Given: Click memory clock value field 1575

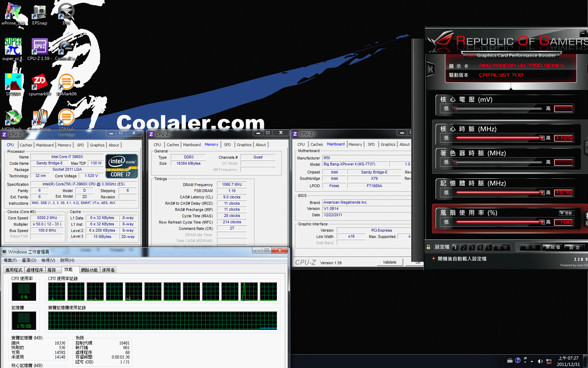Looking at the screenshot, I should pyautogui.click(x=563, y=193).
